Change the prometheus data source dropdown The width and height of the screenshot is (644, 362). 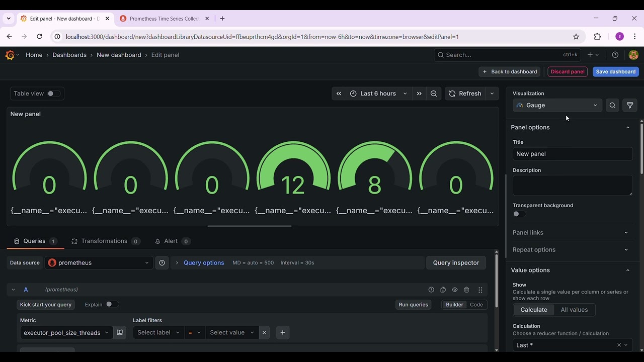click(99, 262)
